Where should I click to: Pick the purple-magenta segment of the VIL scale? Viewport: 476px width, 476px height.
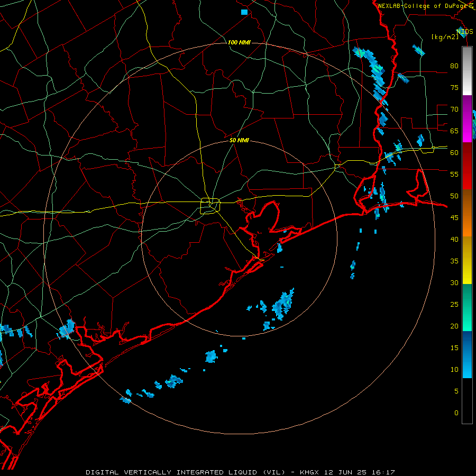click(x=467, y=118)
